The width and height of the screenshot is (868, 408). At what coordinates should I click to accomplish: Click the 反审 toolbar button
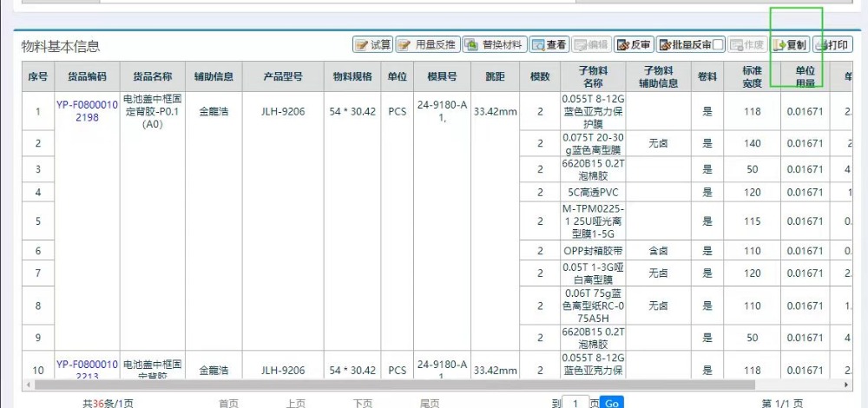(x=634, y=45)
